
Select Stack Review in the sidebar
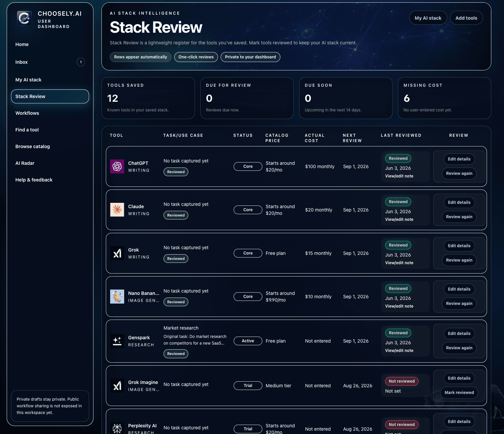(50, 96)
